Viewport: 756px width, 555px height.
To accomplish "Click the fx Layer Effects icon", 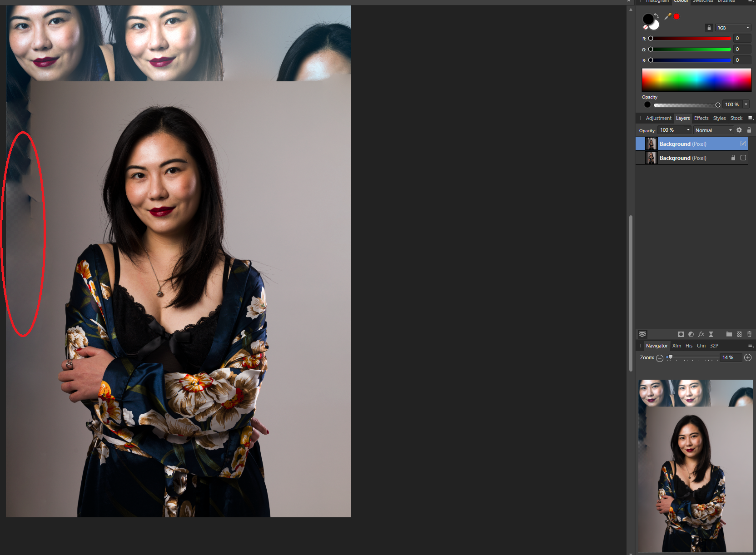I will click(701, 334).
